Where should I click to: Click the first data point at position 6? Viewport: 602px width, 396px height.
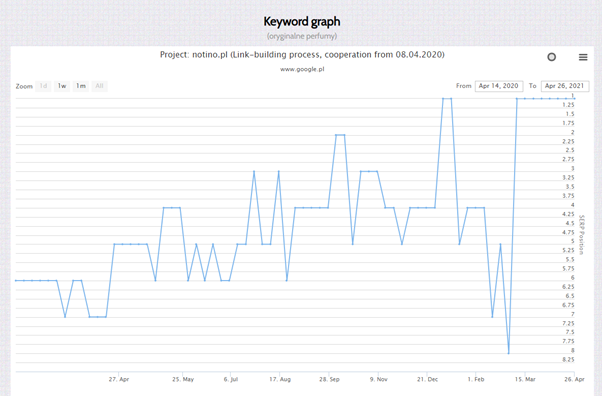16,280
